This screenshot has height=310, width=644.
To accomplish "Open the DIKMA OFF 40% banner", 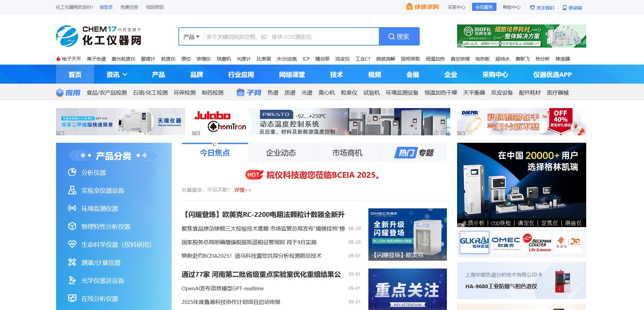I will (x=522, y=122).
